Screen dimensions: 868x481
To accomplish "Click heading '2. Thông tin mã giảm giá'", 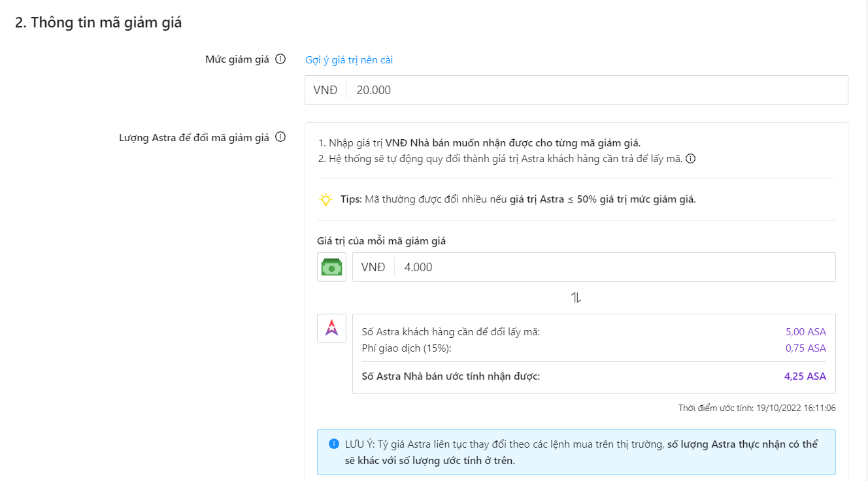I will pyautogui.click(x=99, y=23).
